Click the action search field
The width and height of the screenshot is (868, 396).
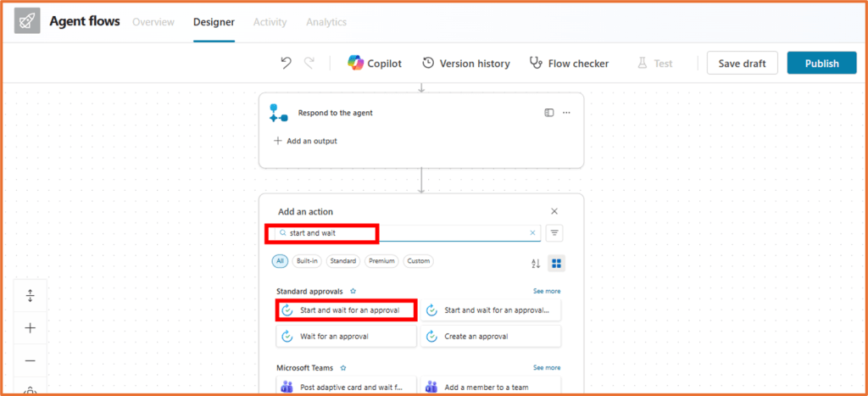pyautogui.click(x=408, y=233)
